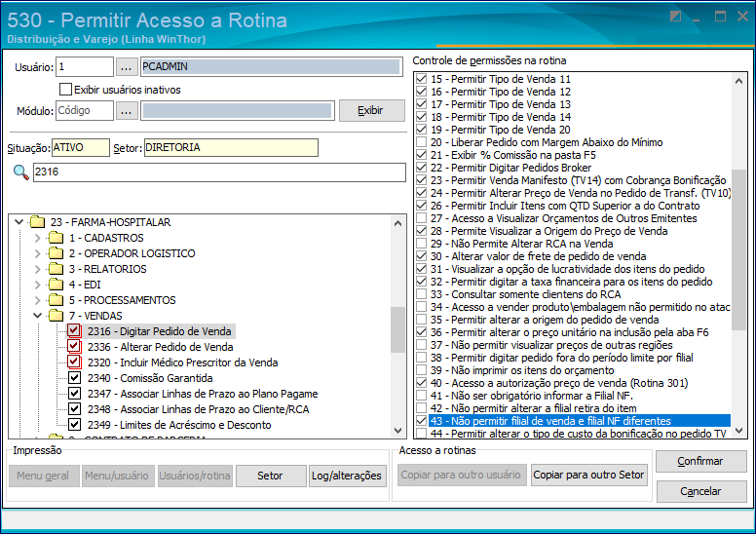Image resolution: width=756 pixels, height=534 pixels.
Task: Enable permission 41 Não obrigatório informar Filial NF
Action: point(422,396)
